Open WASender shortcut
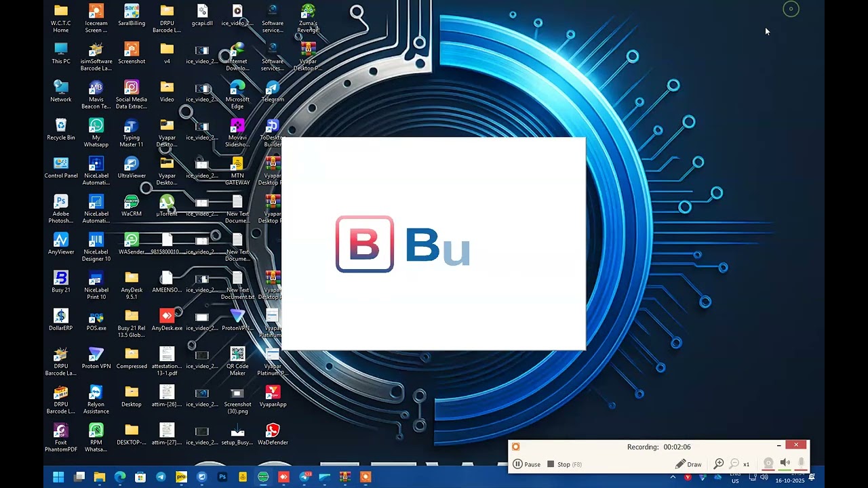This screenshot has width=868, height=488. point(132,243)
